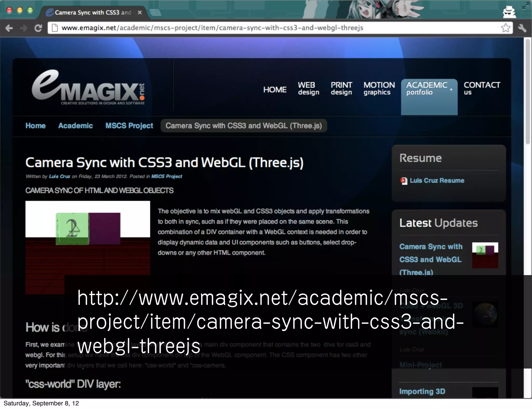The width and height of the screenshot is (532, 409).
Task: Click the PDF icon beside Luis Cruz Resume
Action: pos(404,181)
